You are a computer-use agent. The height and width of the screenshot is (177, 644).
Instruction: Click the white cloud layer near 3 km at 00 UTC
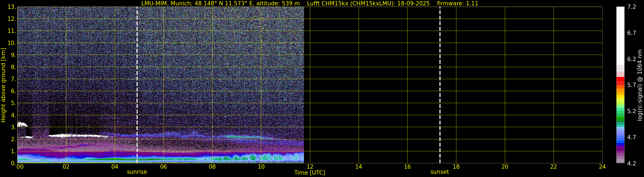coord(22,124)
